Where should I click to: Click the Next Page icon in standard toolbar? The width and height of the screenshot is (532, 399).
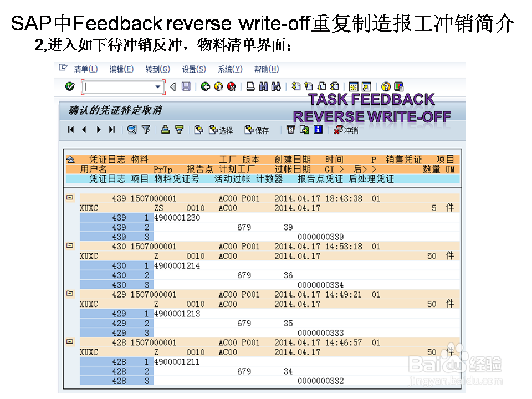tap(321, 86)
